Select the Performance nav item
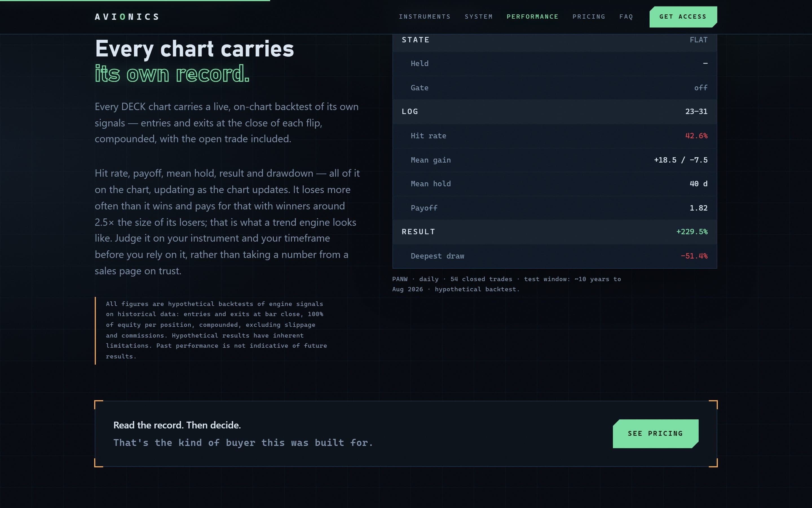 (x=533, y=17)
